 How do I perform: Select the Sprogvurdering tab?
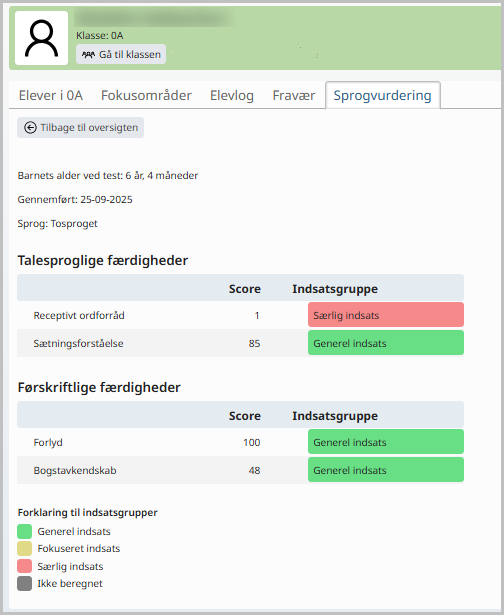(x=382, y=95)
